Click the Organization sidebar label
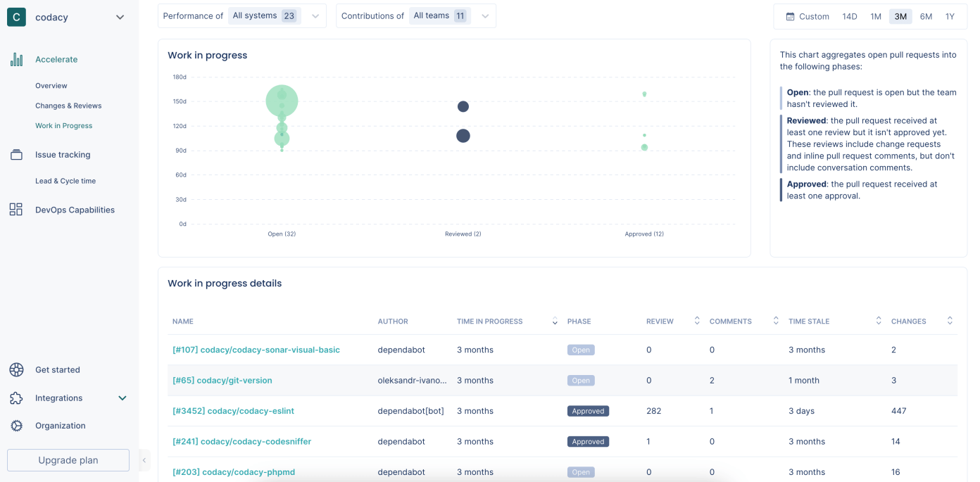Viewport: 980px width, 482px height. 61,426
